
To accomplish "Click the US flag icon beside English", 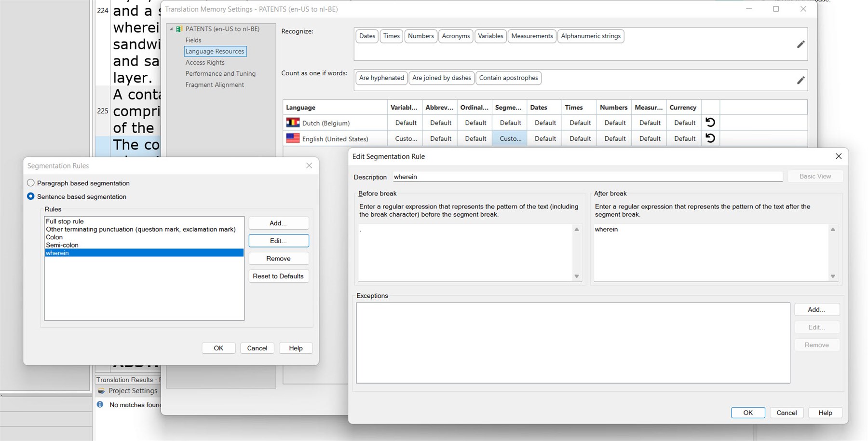I will pos(293,138).
